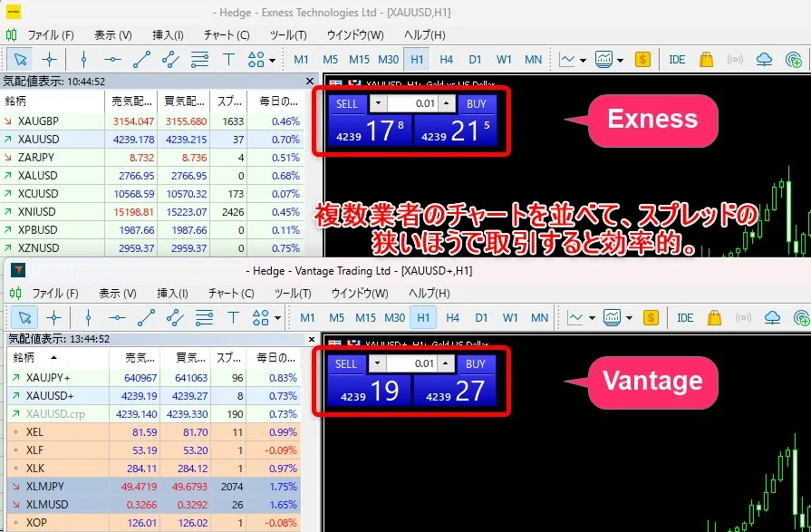811x532 pixels.
Task: Click the cloud VPS icon in Vantage toolbar
Action: [x=770, y=317]
